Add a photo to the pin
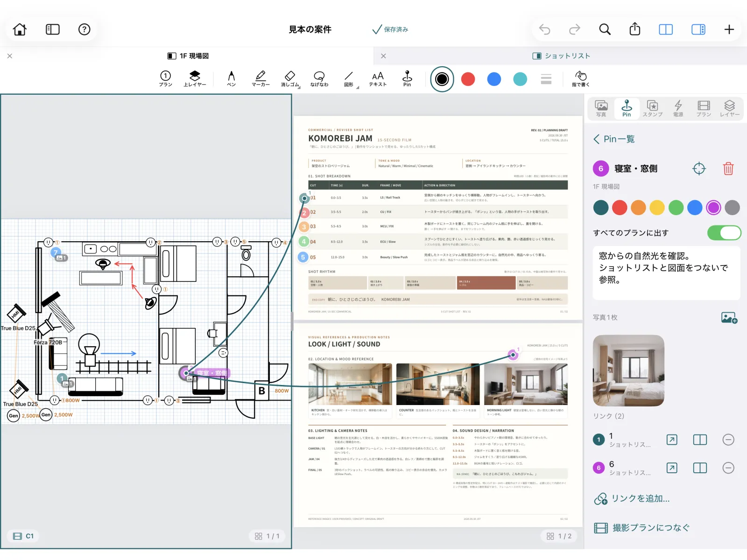Viewport: 747px width, 560px height. click(x=729, y=318)
